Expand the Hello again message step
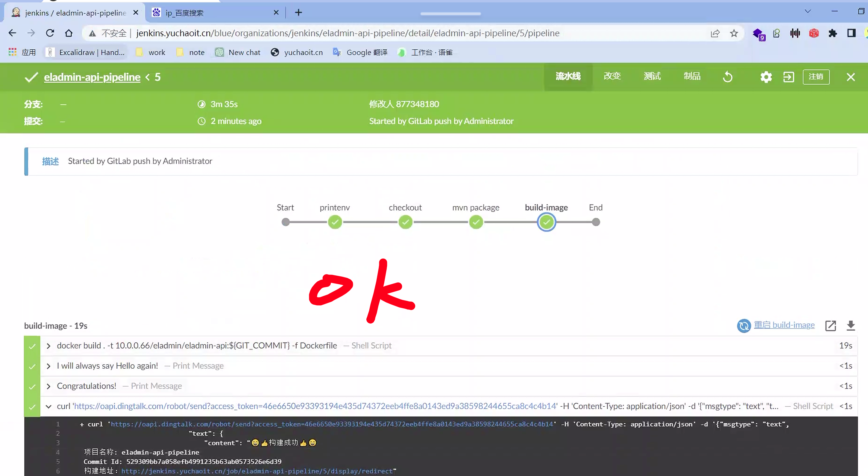868x476 pixels. (48, 366)
